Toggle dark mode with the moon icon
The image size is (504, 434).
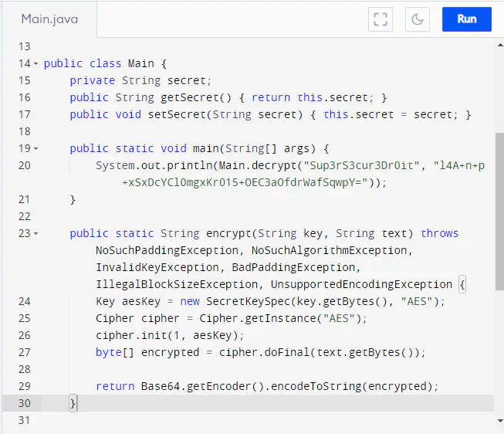(x=418, y=19)
